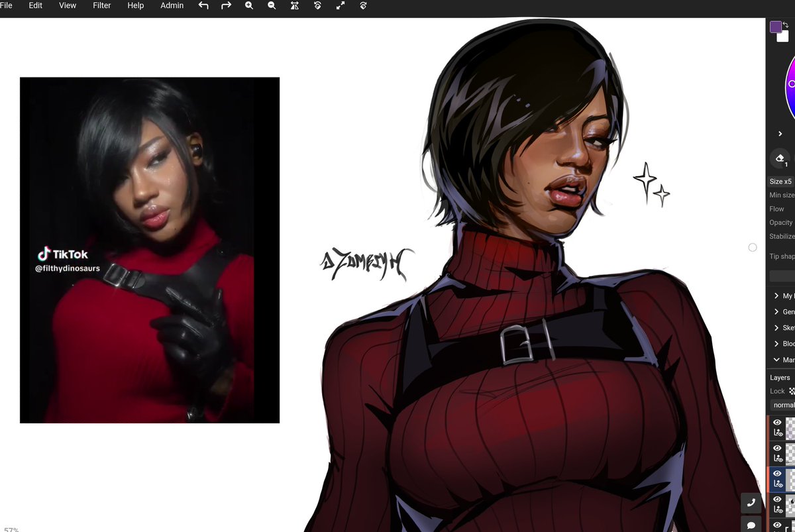The image size is (795, 532).
Task: Pick the purple foreground color swatch
Action: tap(776, 27)
